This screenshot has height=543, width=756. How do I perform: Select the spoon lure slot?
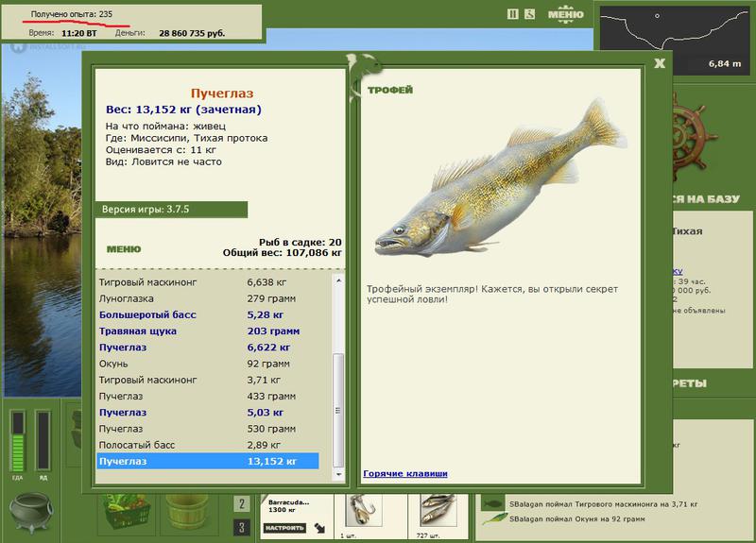365,512
